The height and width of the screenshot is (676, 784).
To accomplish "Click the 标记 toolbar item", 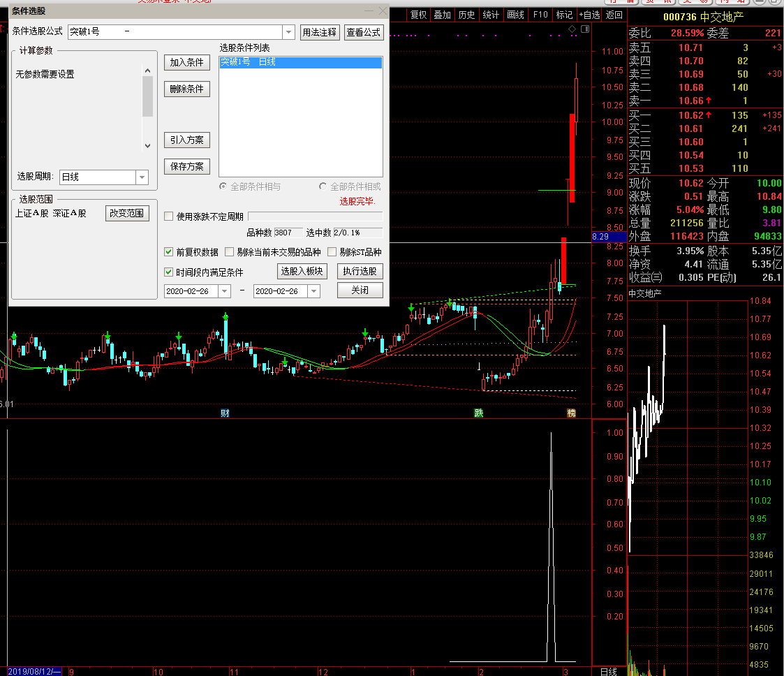I will pyautogui.click(x=565, y=15).
